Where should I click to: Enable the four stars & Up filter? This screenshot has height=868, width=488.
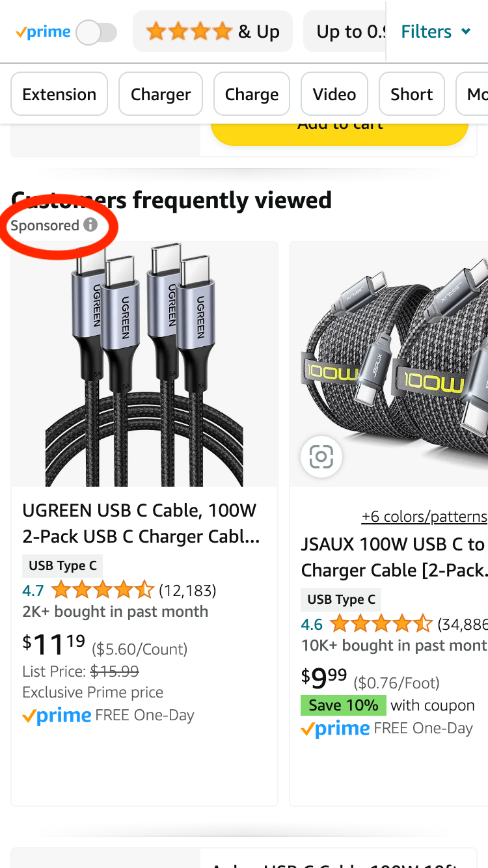click(213, 32)
